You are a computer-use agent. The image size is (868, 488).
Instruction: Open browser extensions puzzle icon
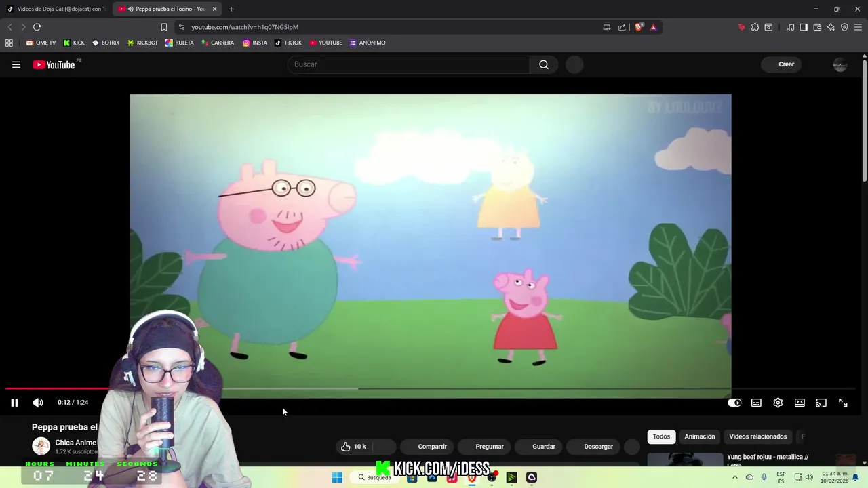pyautogui.click(x=755, y=27)
